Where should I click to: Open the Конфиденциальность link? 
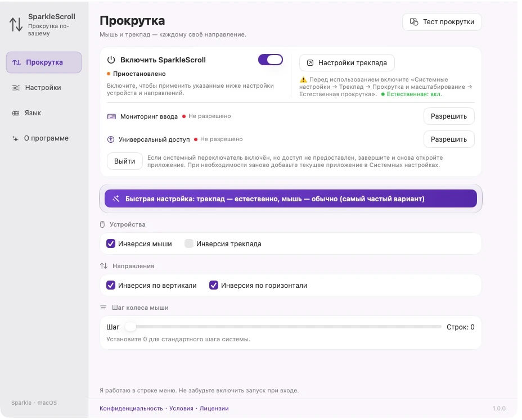[131, 409]
